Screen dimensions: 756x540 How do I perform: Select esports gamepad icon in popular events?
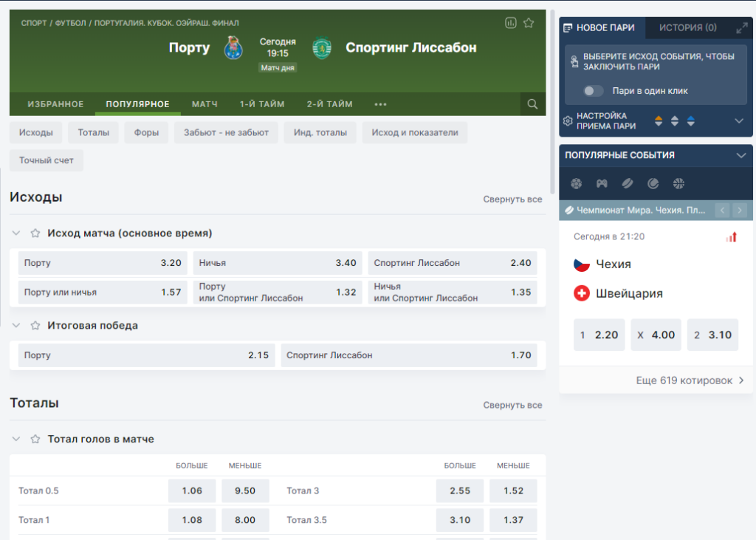602,183
